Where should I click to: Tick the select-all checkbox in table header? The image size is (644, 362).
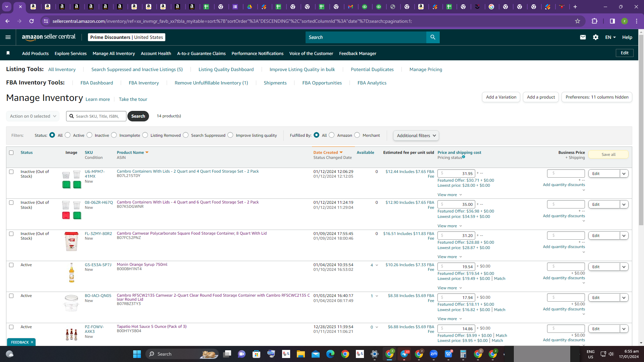pyautogui.click(x=11, y=153)
